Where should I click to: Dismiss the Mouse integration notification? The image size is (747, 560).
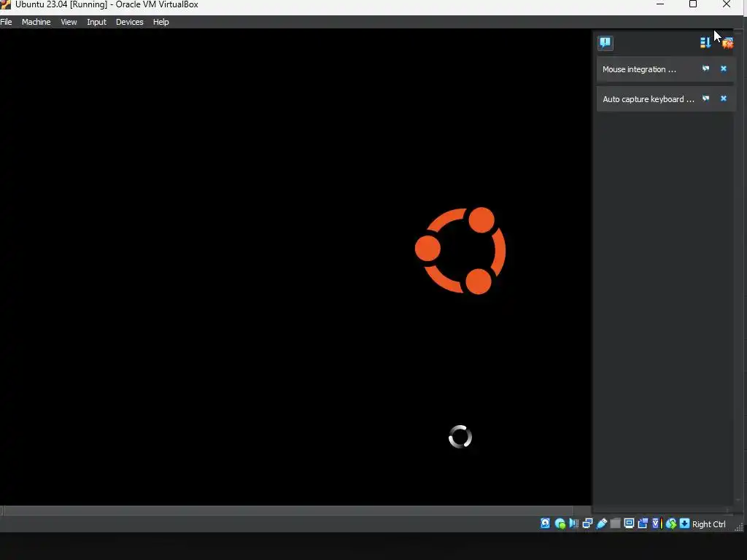(x=724, y=69)
